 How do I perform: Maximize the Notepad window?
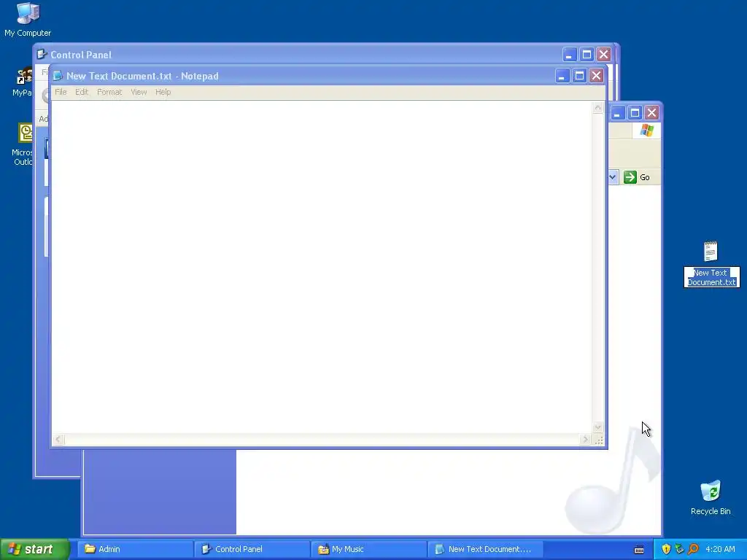tap(579, 76)
